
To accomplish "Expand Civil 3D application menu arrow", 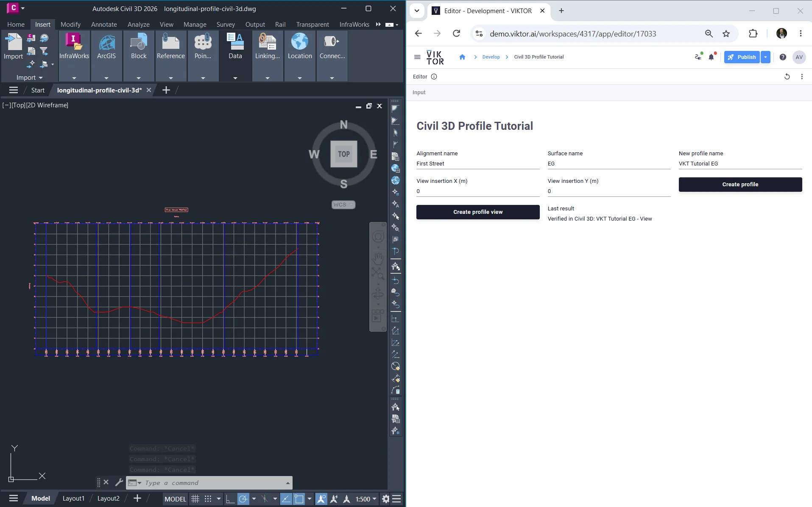I will [x=23, y=8].
